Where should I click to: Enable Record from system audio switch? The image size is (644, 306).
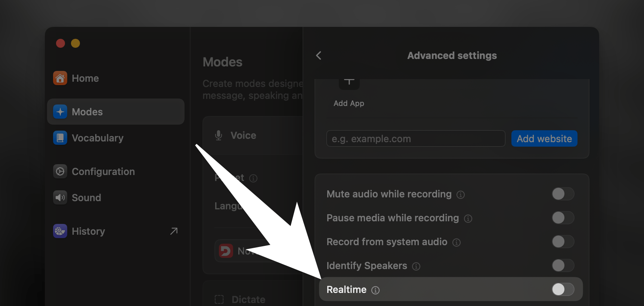[563, 241]
